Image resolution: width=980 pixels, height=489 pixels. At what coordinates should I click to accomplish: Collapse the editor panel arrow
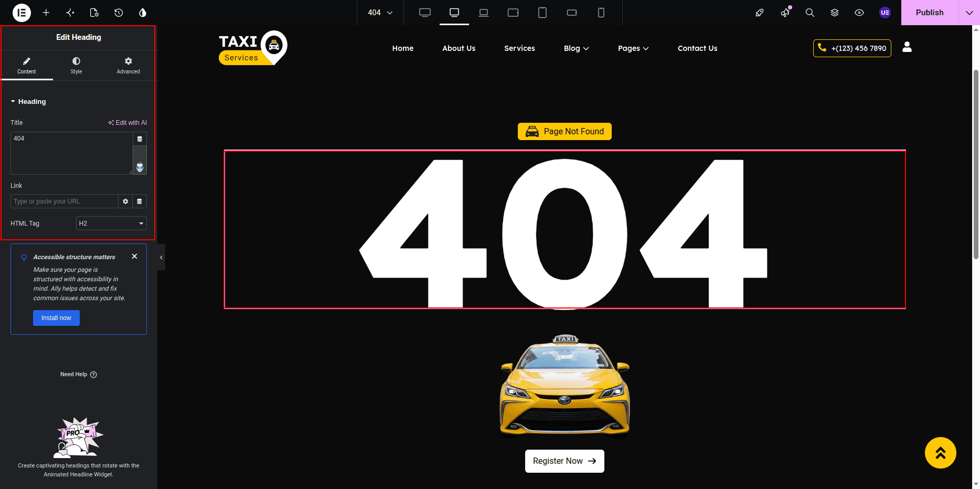[161, 257]
